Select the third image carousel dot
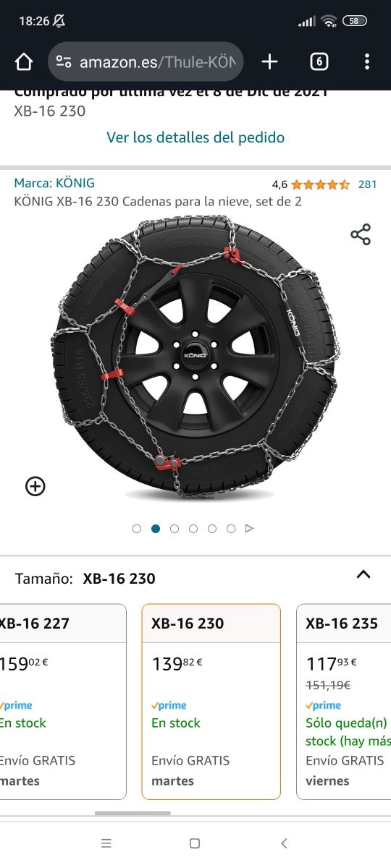 (x=175, y=529)
